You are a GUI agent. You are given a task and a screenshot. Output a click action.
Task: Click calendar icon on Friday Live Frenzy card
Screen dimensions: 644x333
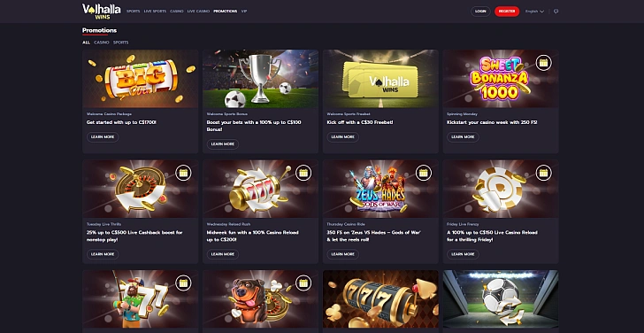543,173
